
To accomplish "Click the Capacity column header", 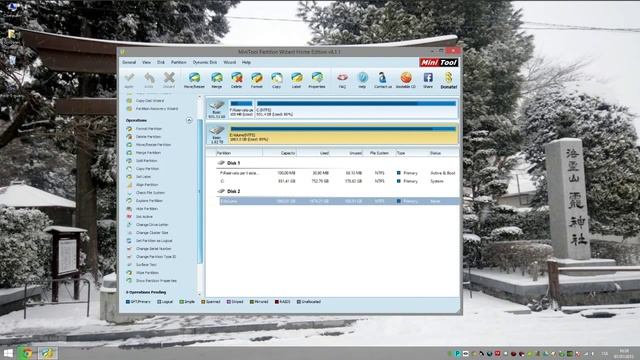I will [280, 153].
